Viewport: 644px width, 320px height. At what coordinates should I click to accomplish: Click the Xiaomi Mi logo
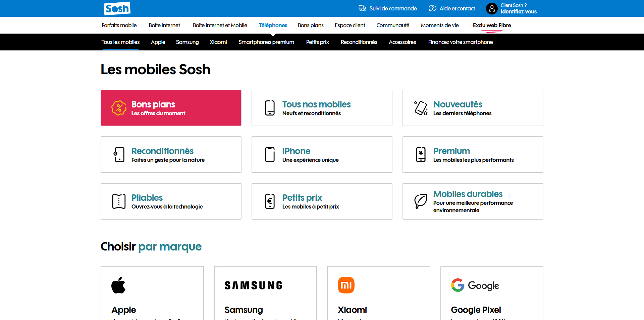pos(346,285)
